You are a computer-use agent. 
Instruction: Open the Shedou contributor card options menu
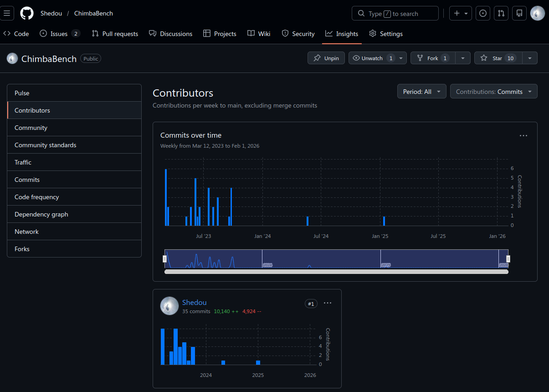[x=328, y=303]
